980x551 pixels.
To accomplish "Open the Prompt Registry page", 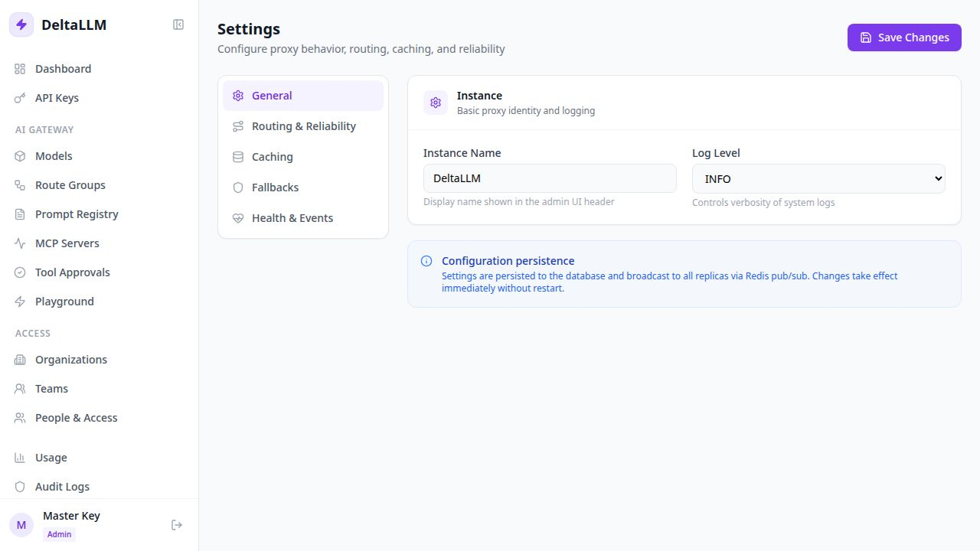I will pyautogui.click(x=99, y=214).
